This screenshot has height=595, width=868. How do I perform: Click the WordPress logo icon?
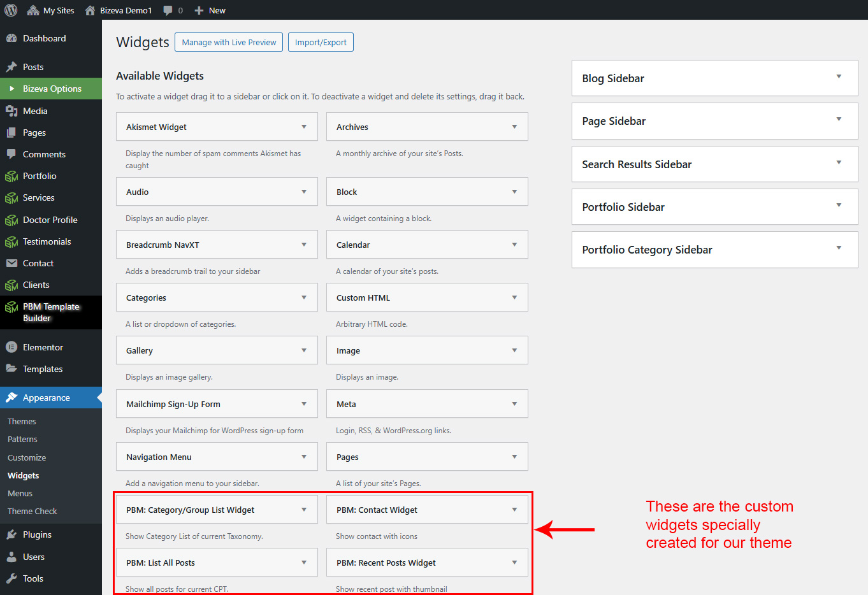tap(11, 10)
